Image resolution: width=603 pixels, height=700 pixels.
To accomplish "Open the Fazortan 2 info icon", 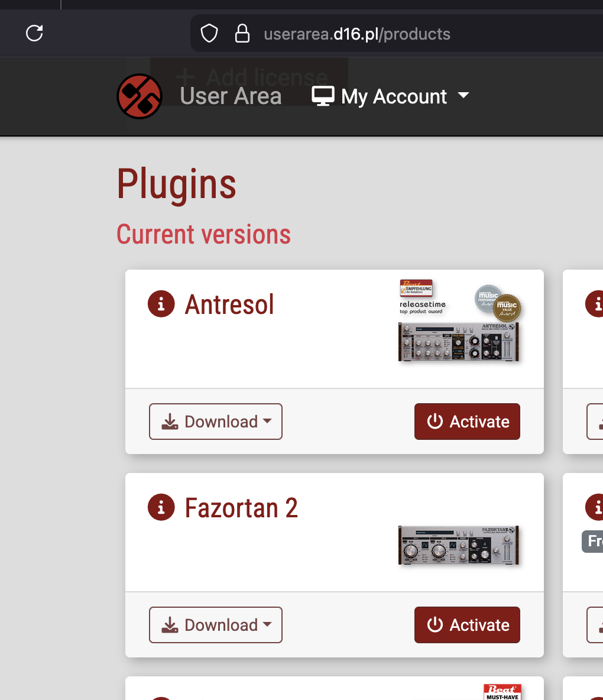I will (161, 508).
